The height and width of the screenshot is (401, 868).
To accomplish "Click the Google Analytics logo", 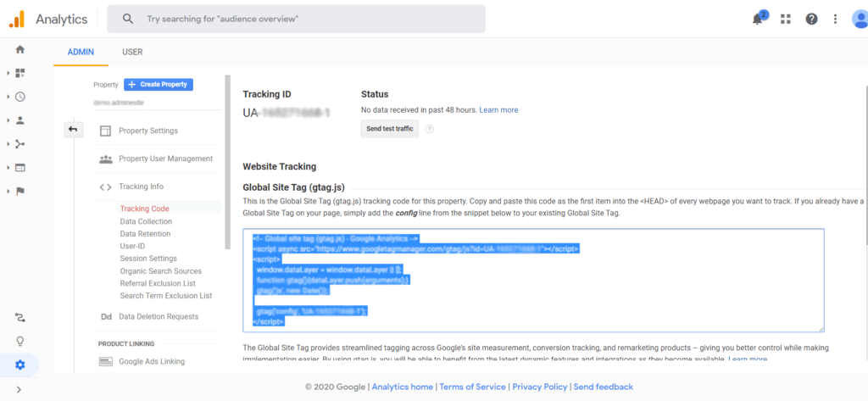I will coord(17,19).
